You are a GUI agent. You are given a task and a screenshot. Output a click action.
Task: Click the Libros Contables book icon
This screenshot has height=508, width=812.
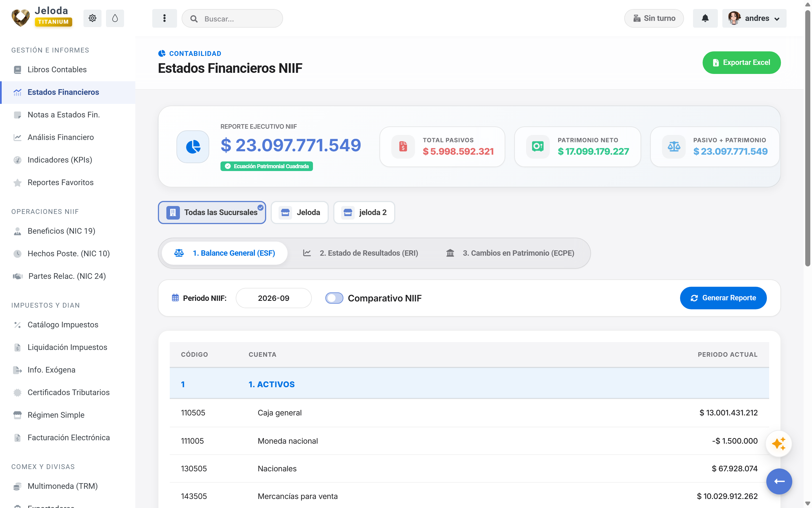point(17,69)
